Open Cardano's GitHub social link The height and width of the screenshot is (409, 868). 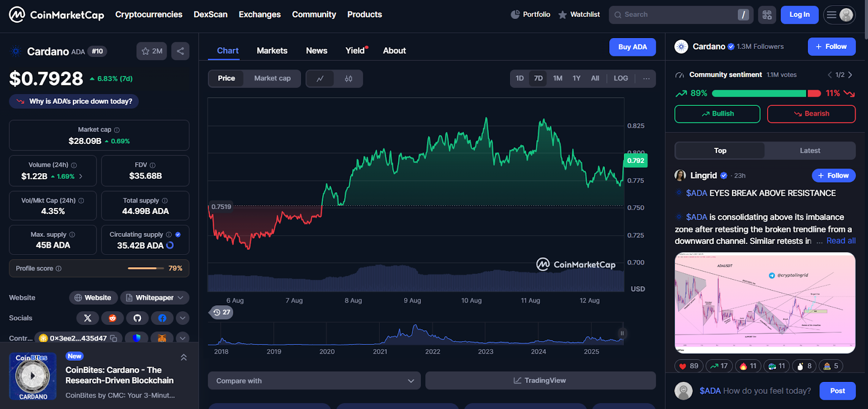[137, 318]
